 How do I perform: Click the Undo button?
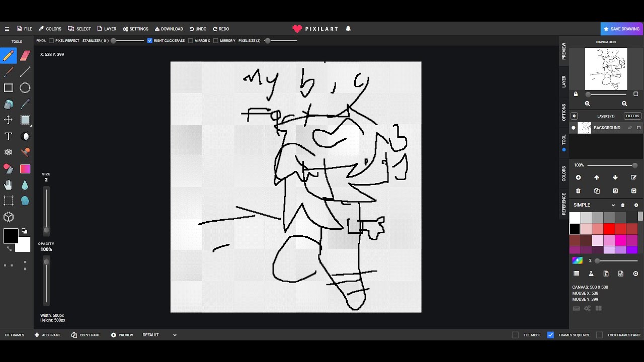point(198,29)
